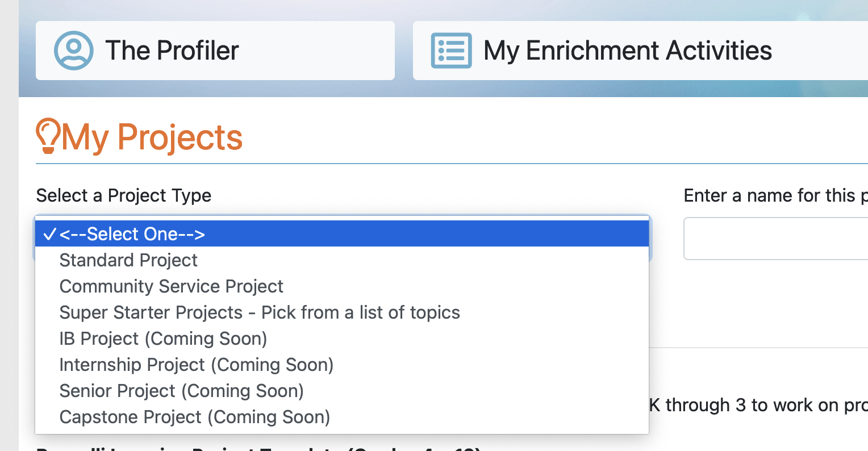Pick Internship Project (Coming Soon)
This screenshot has width=868, height=451.
coord(196,365)
